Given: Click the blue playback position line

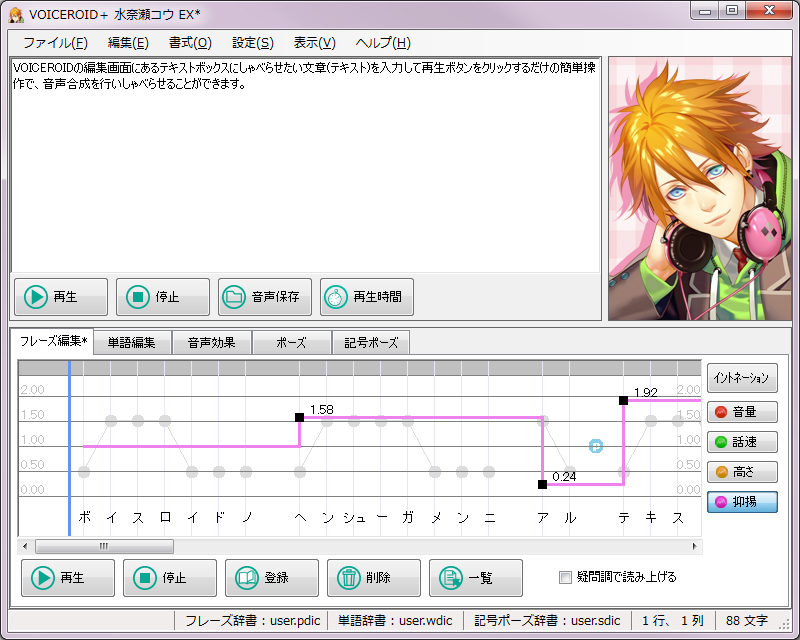Looking at the screenshot, I should click(69, 448).
